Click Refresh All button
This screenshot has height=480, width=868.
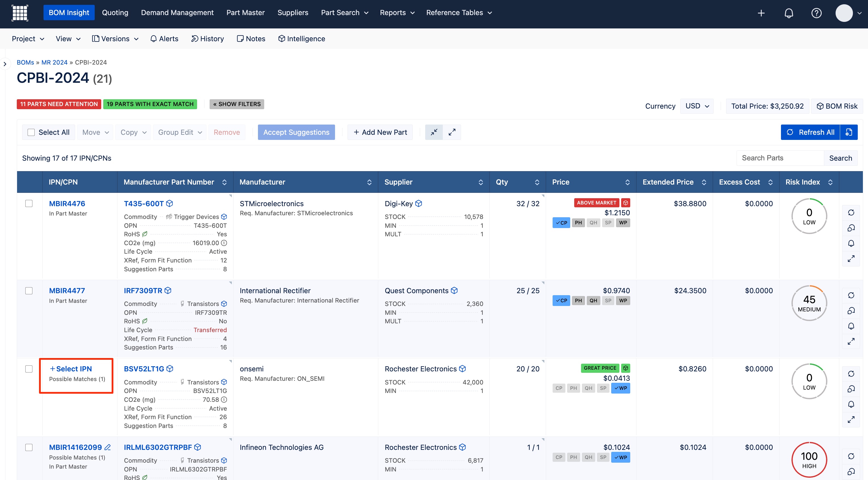tap(810, 132)
